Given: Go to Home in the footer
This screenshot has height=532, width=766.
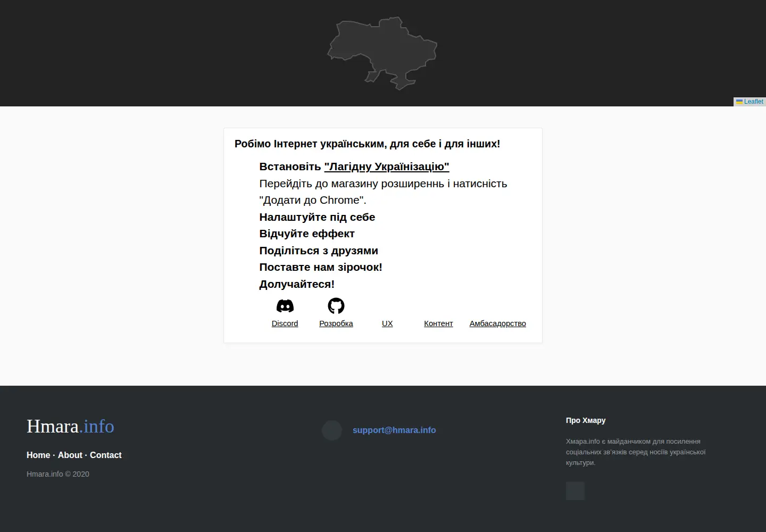Looking at the screenshot, I should pos(38,455).
